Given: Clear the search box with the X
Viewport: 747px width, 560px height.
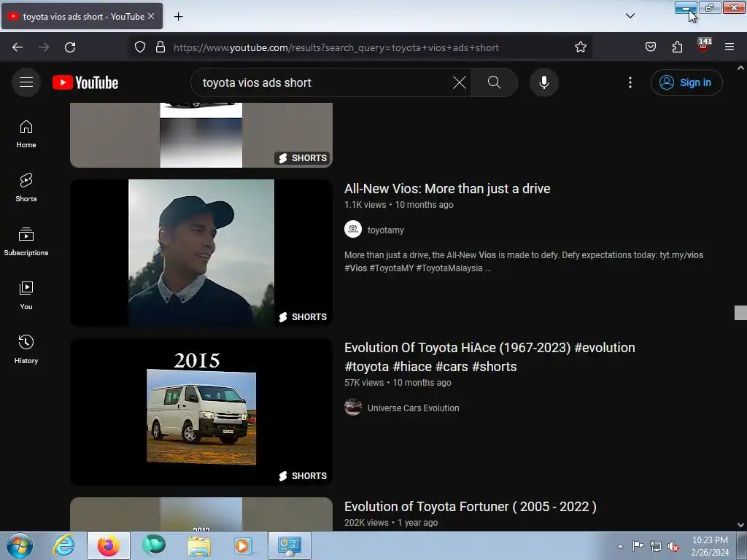Looking at the screenshot, I should tap(460, 82).
